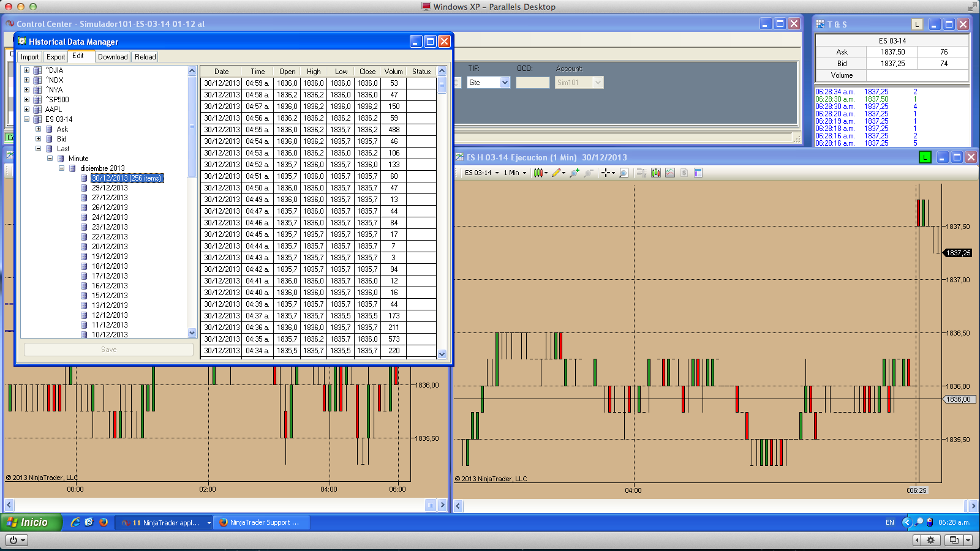The image size is (980, 551).
Task: Open the chart Properties panel icon
Action: (x=698, y=173)
